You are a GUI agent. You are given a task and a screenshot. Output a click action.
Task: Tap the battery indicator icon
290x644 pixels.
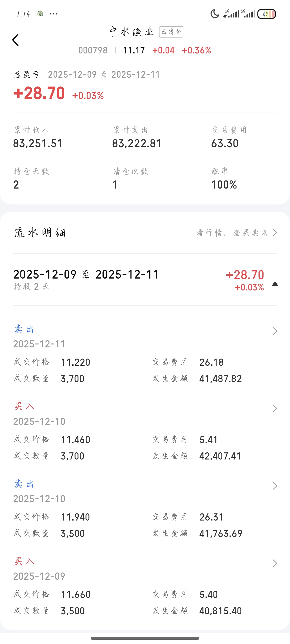click(x=266, y=14)
